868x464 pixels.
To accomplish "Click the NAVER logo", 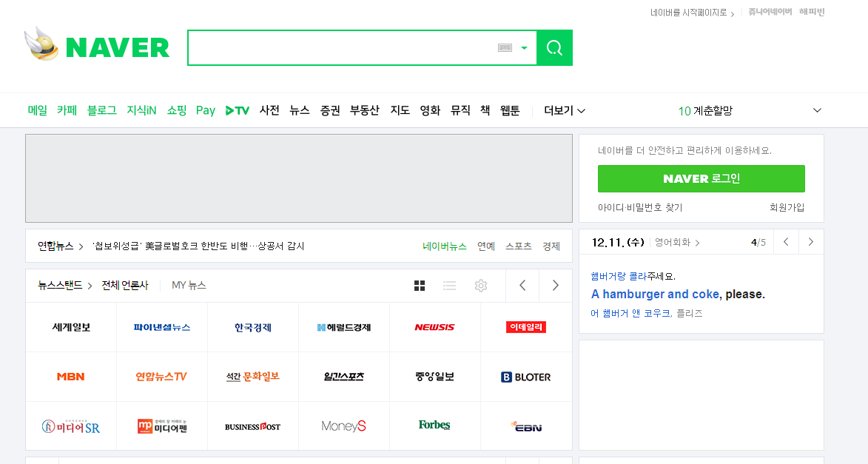I will pyautogui.click(x=118, y=47).
